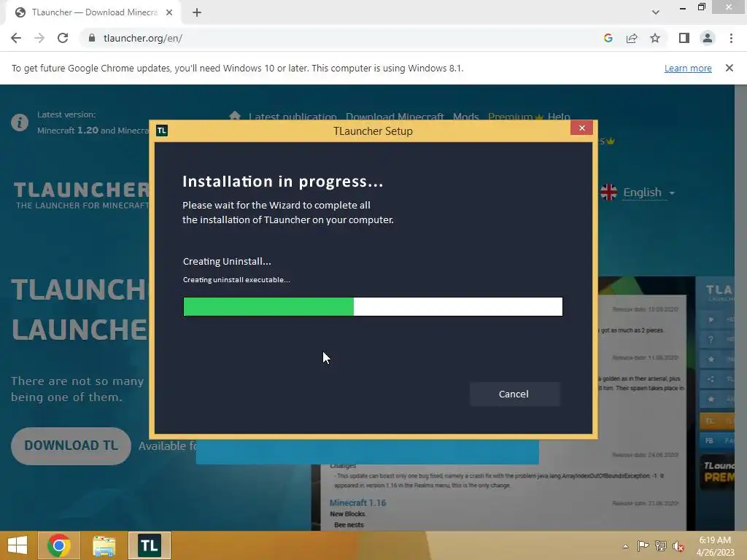This screenshot has height=560, width=747.
Task: Click the TLauncher Premium banner thumbnail
Action: [x=716, y=472]
